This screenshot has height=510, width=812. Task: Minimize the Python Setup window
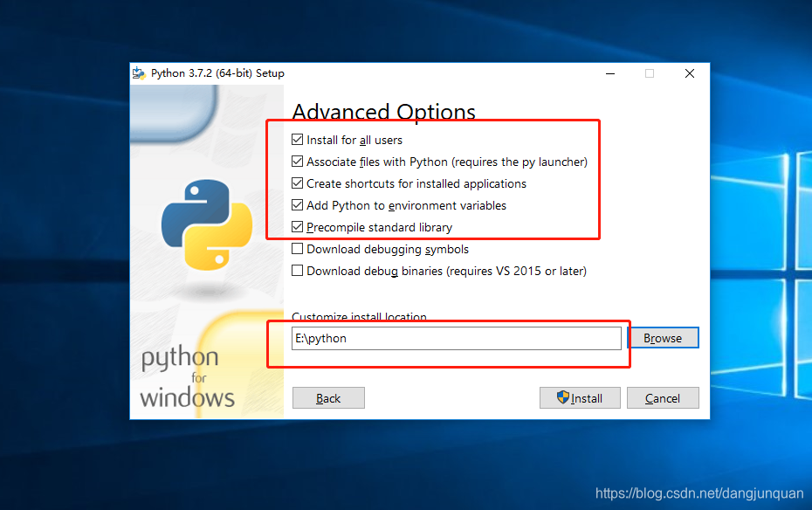click(x=610, y=73)
